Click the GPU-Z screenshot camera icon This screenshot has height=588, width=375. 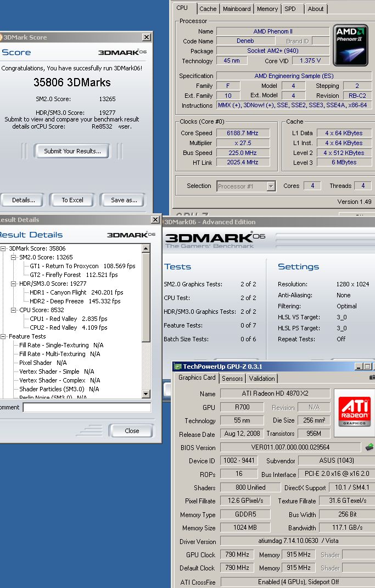coord(372,378)
